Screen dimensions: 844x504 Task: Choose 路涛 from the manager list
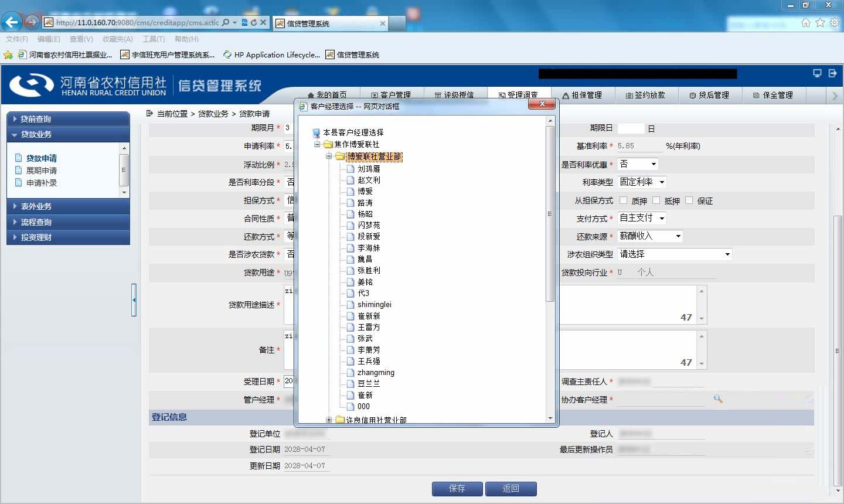pyautogui.click(x=365, y=203)
